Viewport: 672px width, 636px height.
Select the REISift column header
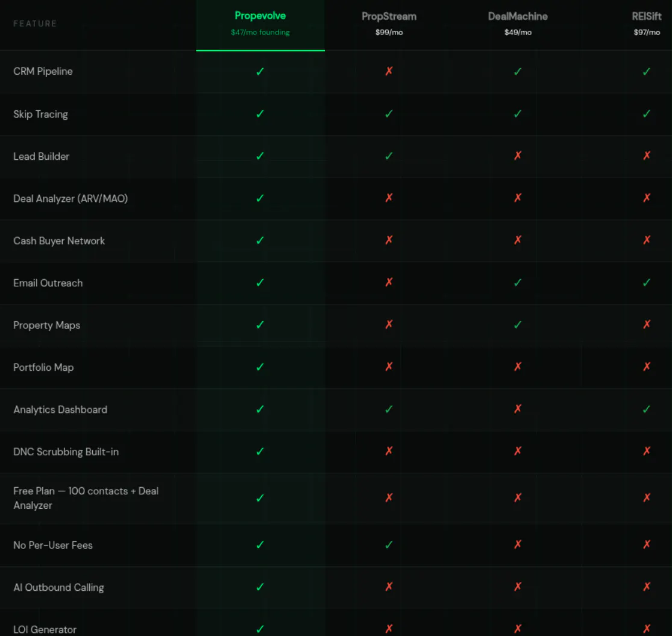click(x=647, y=16)
